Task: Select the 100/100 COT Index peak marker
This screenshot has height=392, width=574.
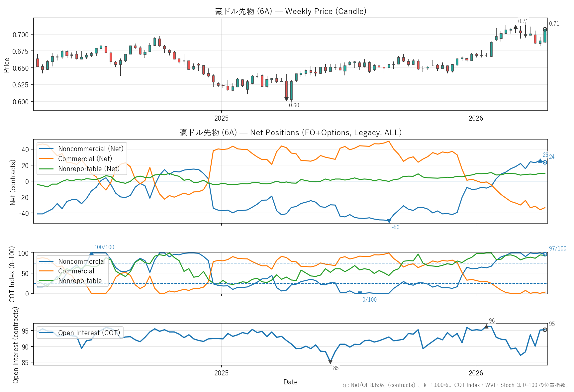Action: [x=92, y=253]
